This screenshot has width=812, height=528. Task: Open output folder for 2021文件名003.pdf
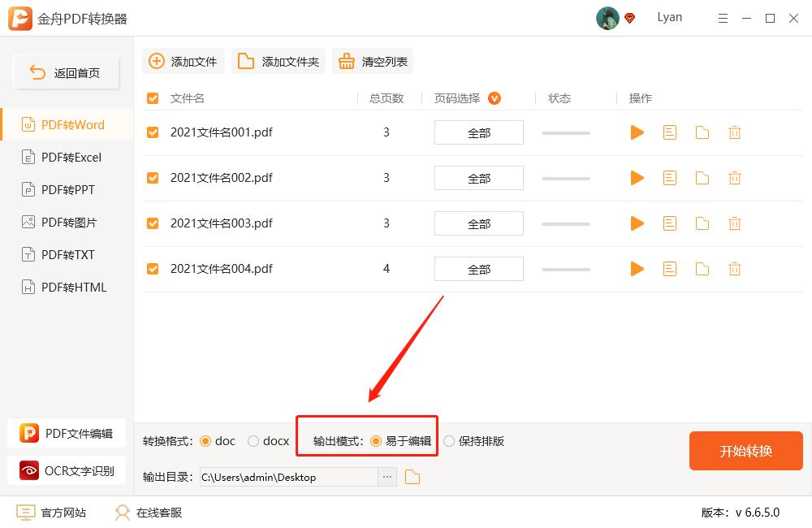tap(702, 223)
